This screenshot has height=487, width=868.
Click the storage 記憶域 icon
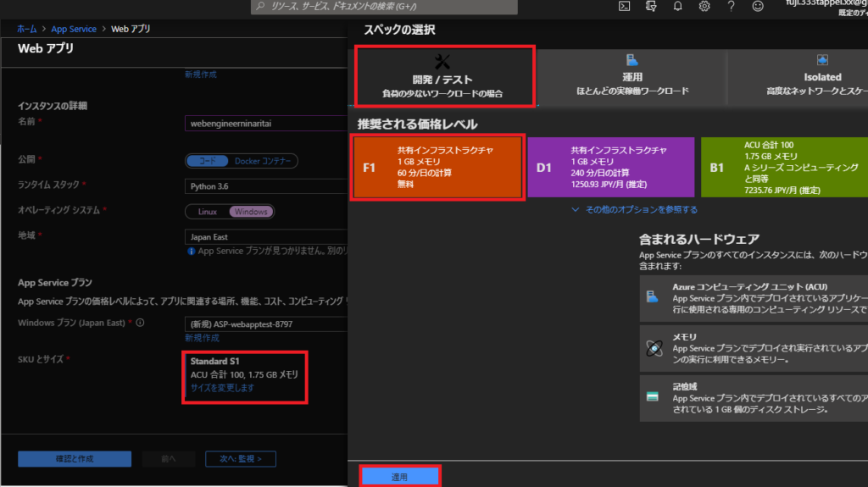653,396
